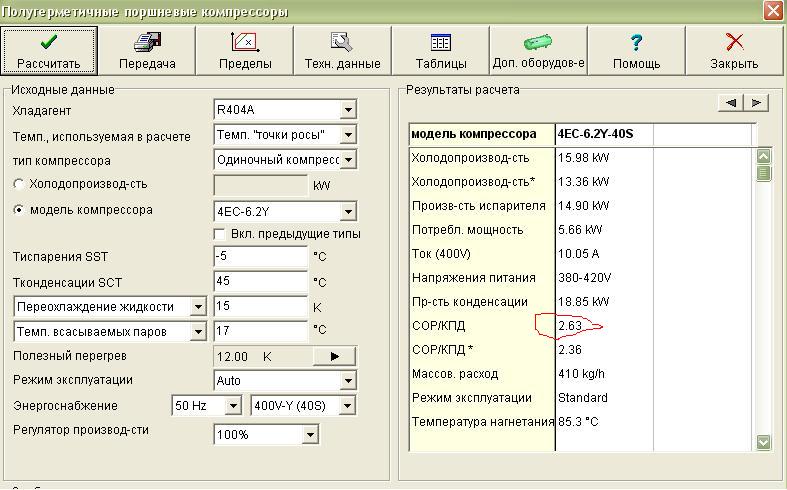This screenshot has height=490, width=787.
Task: Click results scrollbar up arrow
Action: click(763, 156)
